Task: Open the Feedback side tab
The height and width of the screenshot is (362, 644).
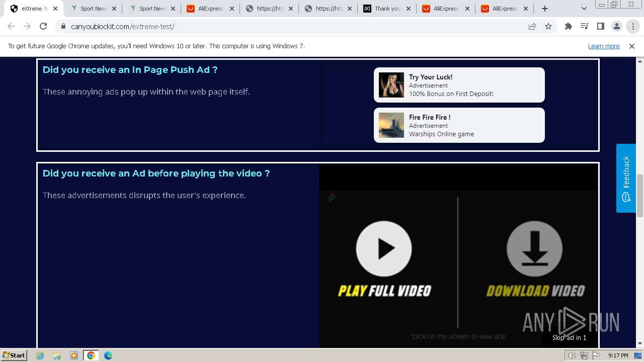Action: (626, 178)
